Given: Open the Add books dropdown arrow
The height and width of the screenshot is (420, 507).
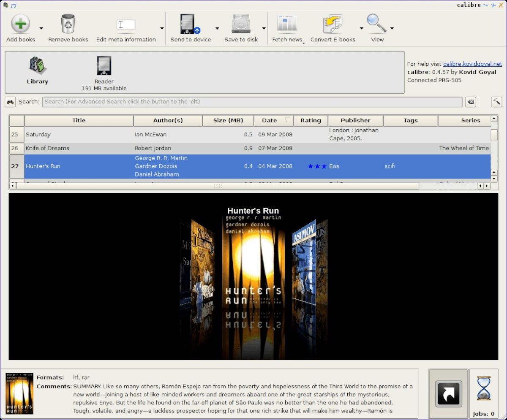Looking at the screenshot, I should coord(41,28).
